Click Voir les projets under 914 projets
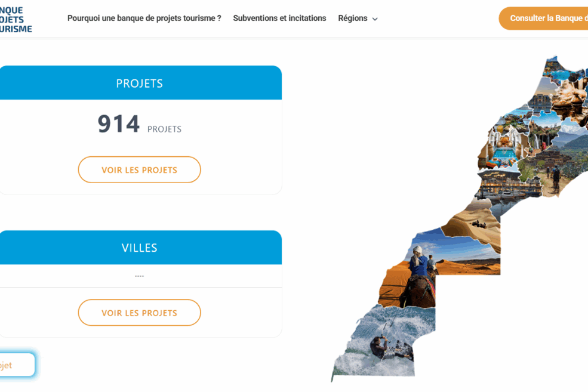This screenshot has height=392, width=588. pos(139,170)
